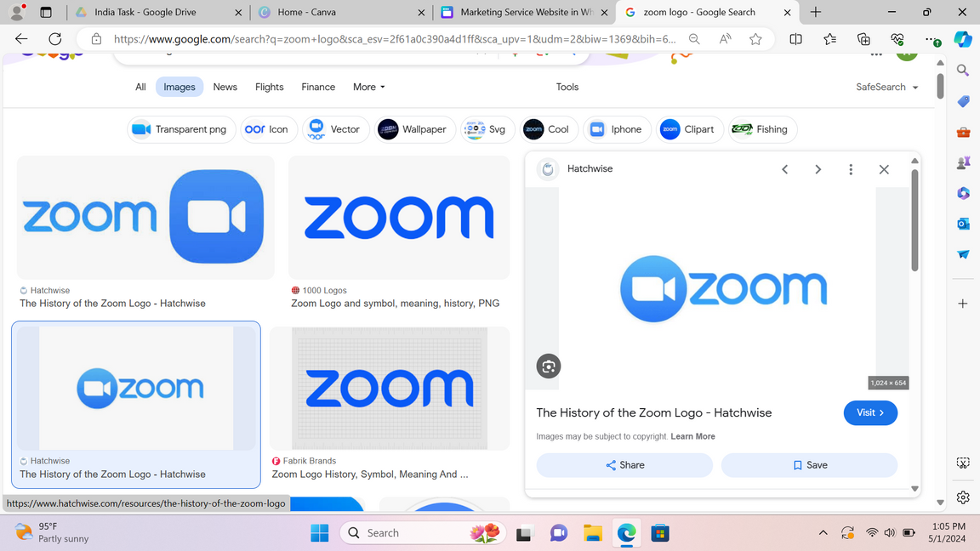Save the previewed image
Screen dimensions: 980x551
click(x=809, y=465)
